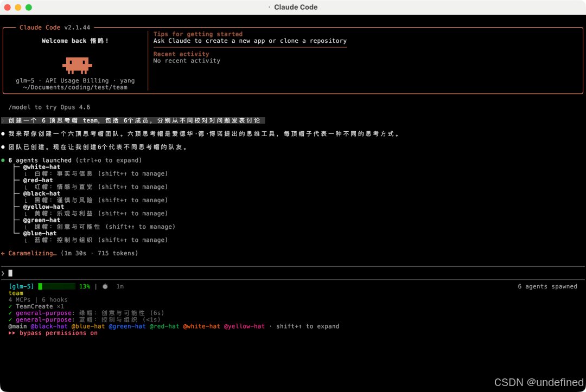
Task: Click 'No recent activity' text
Action: [187, 61]
